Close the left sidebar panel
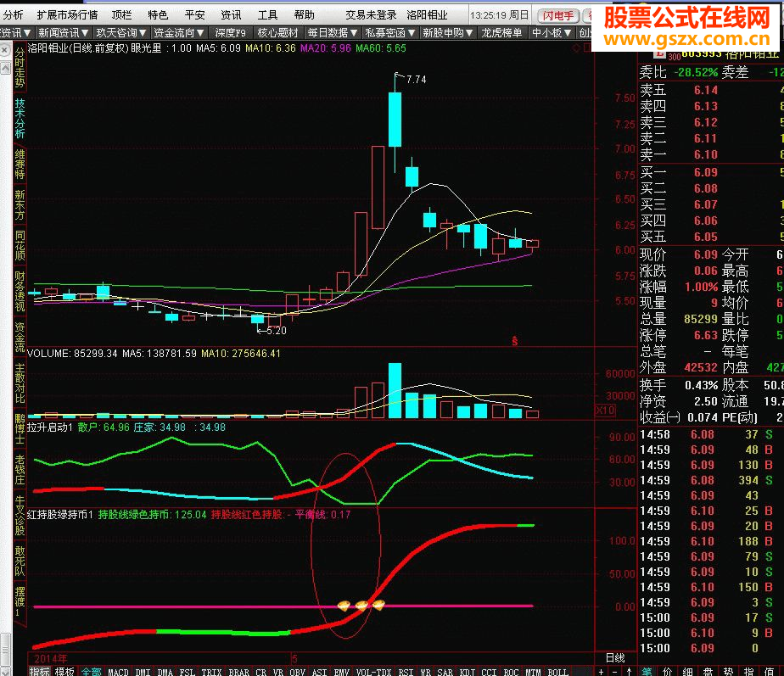This screenshot has height=676, width=784. point(4,50)
